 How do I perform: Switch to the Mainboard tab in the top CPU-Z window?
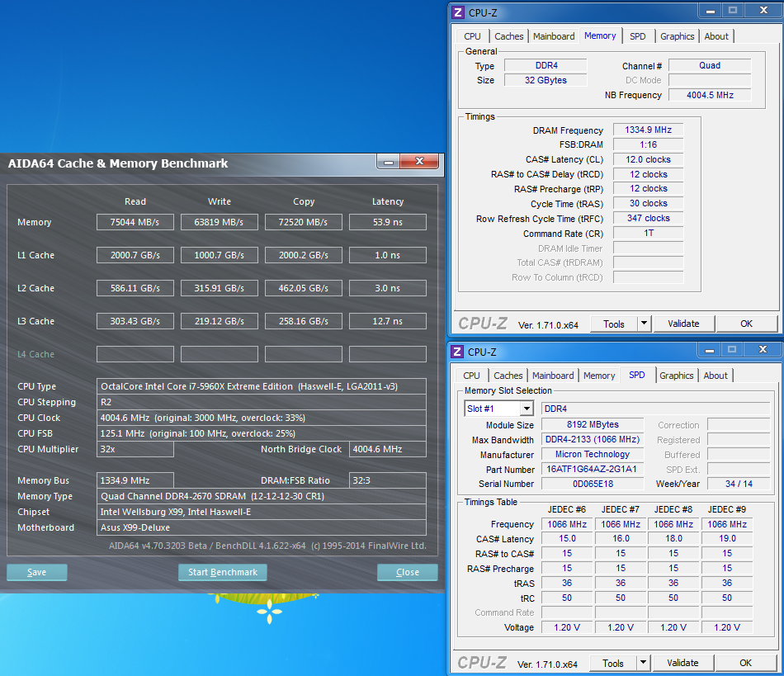pyautogui.click(x=554, y=36)
